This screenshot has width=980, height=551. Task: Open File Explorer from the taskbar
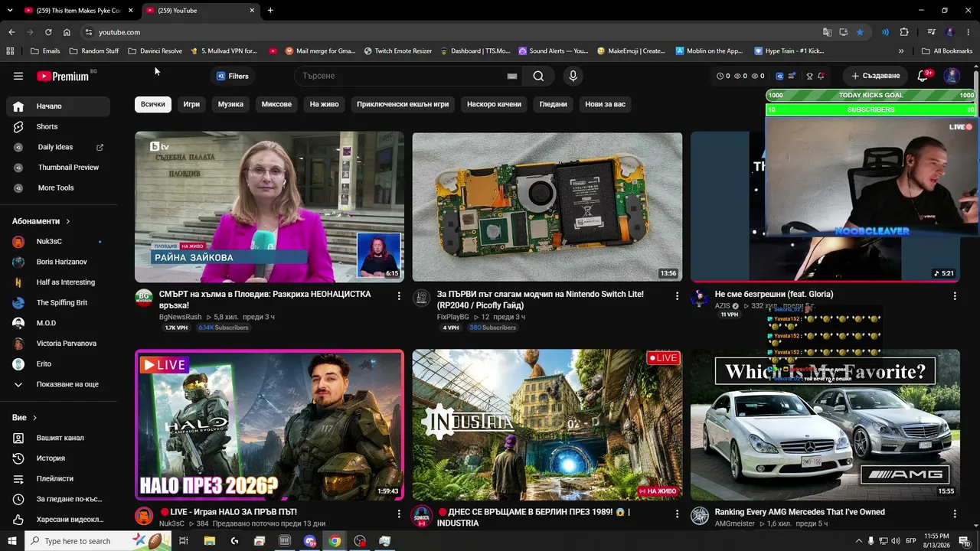[210, 541]
